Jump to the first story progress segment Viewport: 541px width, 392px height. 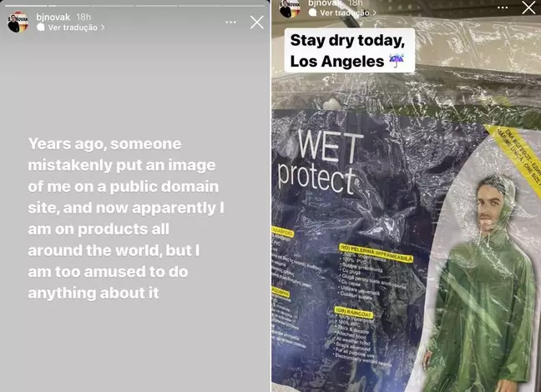click(x=26, y=6)
